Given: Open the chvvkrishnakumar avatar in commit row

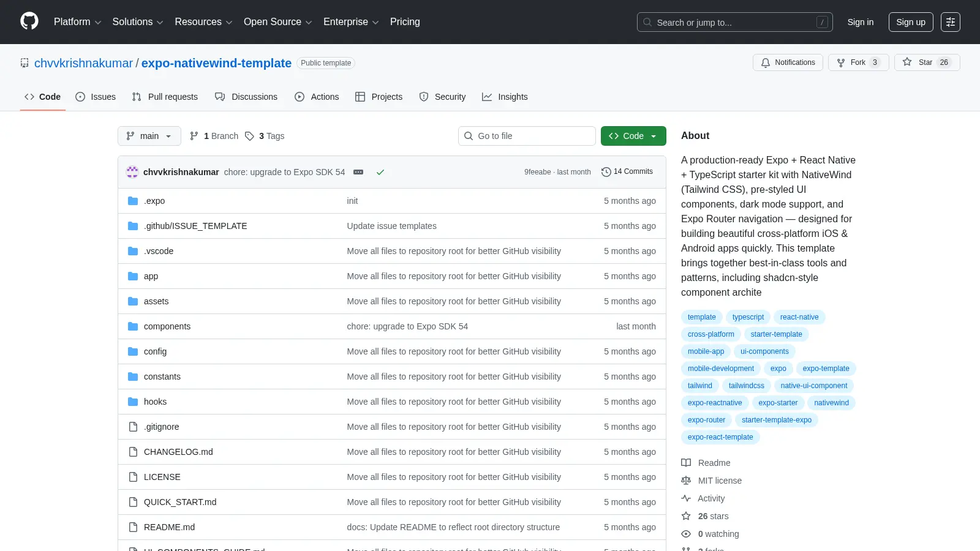Looking at the screenshot, I should (x=132, y=172).
